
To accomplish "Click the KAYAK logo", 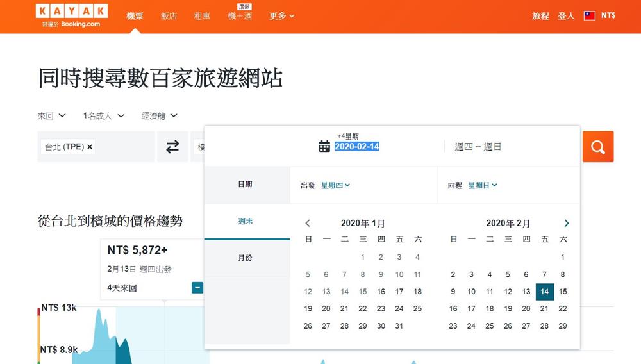I will [72, 12].
